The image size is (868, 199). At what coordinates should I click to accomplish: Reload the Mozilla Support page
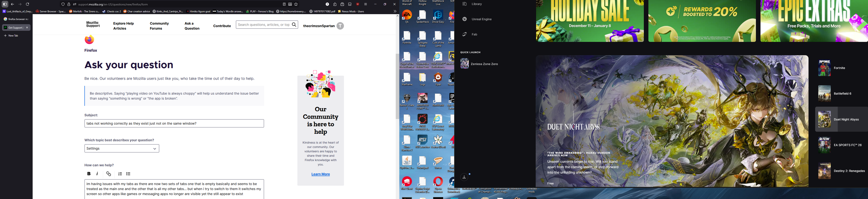coord(28,4)
